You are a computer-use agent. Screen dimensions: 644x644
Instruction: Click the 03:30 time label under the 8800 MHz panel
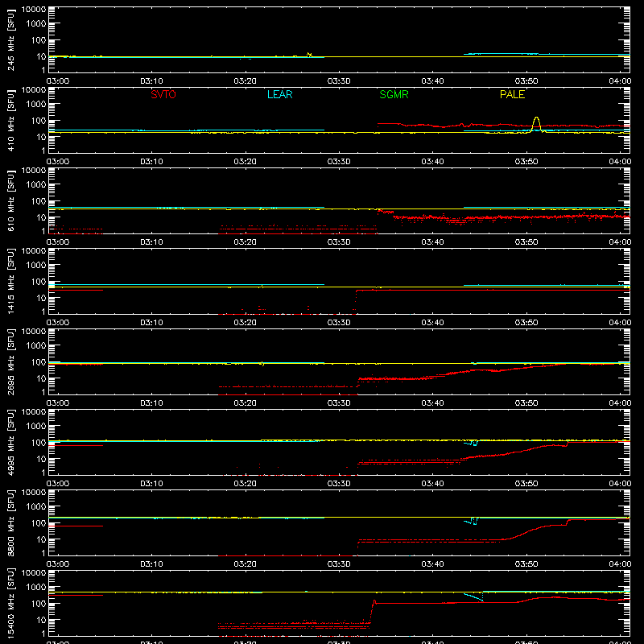[339, 564]
